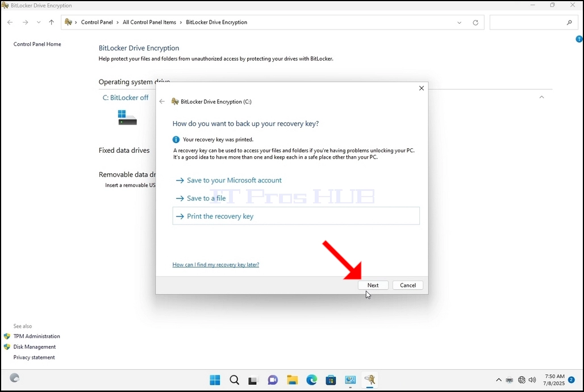Open the notifications badge showing 2

click(x=572, y=380)
